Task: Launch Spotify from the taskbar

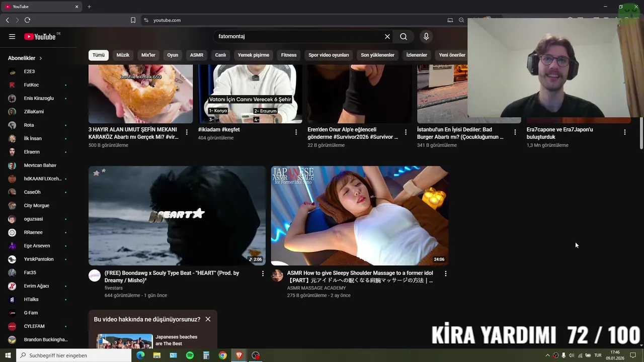Action: click(x=190, y=355)
